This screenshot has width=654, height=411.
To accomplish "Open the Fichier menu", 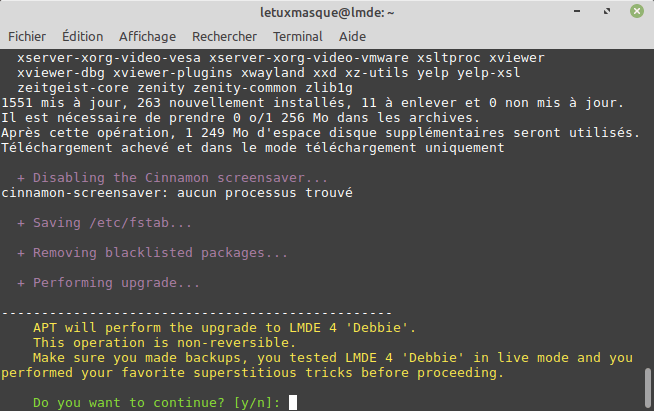I will click(x=27, y=36).
